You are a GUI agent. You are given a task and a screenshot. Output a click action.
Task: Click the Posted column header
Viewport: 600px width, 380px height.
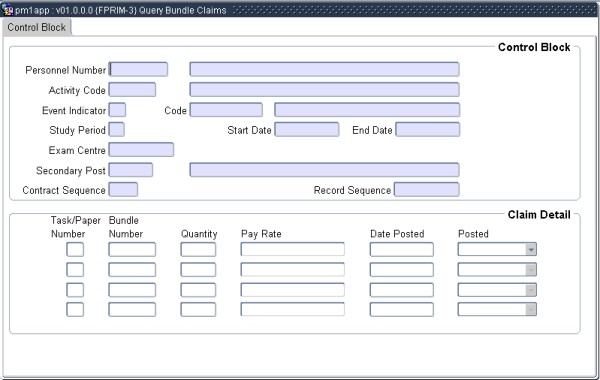tap(473, 234)
